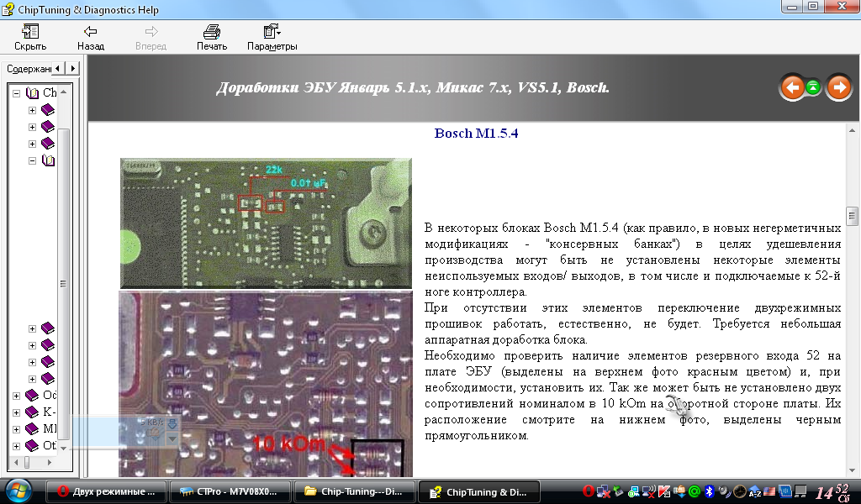The width and height of the screenshot is (861, 504).
Task: Click the greyed Вперед toolbar button
Action: point(151,37)
